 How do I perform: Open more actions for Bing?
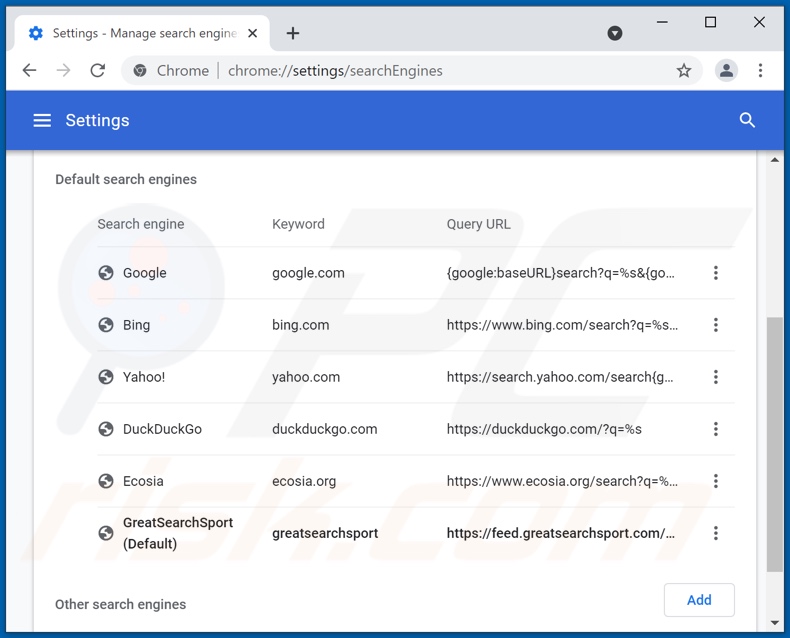(x=715, y=325)
